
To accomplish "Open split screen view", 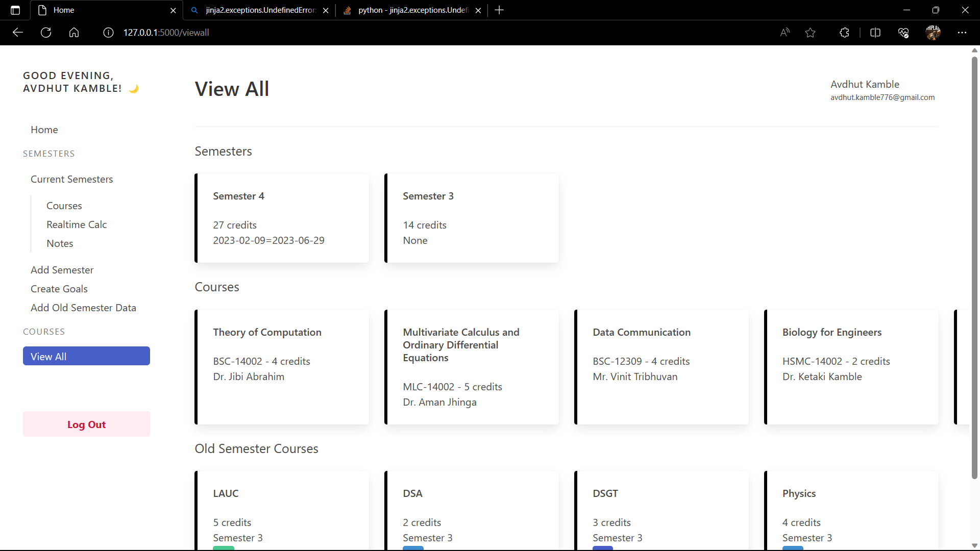I will 876,32.
